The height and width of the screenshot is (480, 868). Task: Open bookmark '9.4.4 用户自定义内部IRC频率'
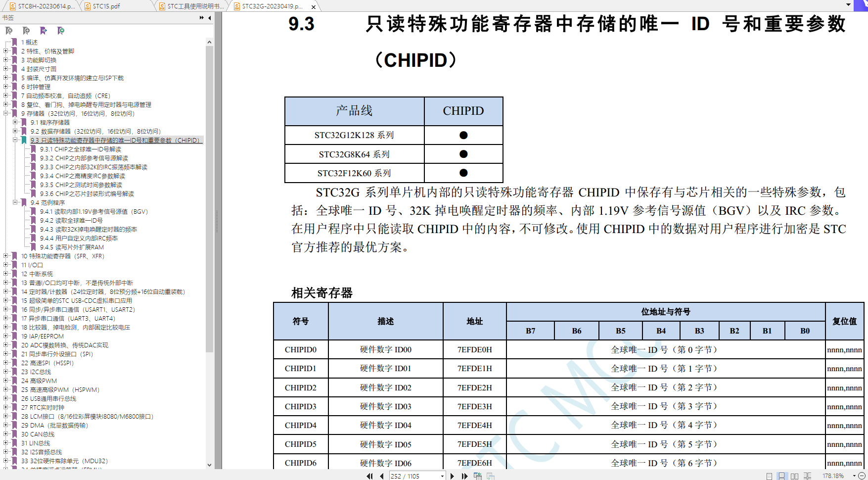click(x=79, y=238)
